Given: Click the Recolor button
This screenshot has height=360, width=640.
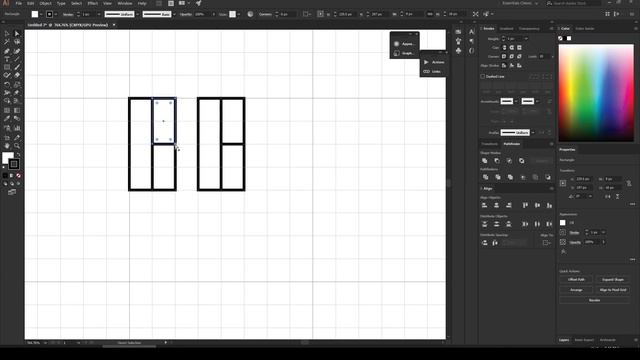Looking at the screenshot, I should pyautogui.click(x=594, y=300).
